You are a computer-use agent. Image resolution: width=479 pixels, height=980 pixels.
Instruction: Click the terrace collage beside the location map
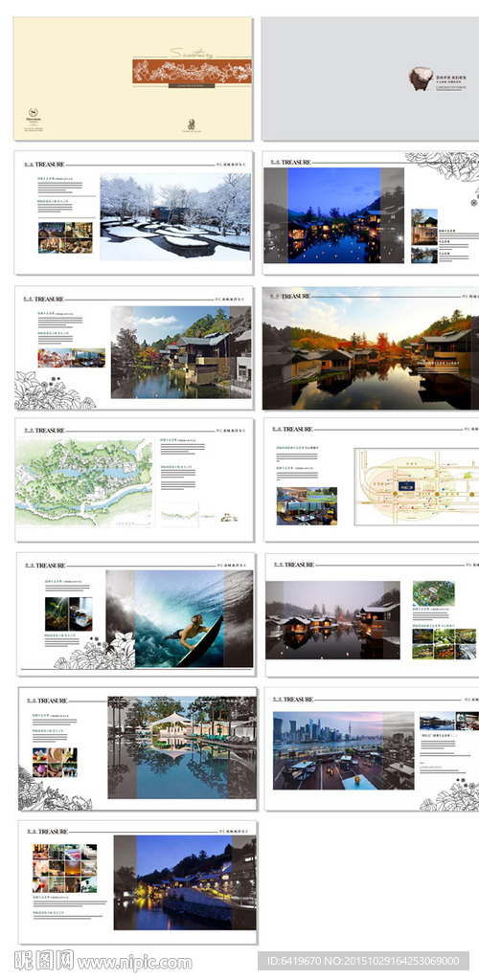[307, 505]
